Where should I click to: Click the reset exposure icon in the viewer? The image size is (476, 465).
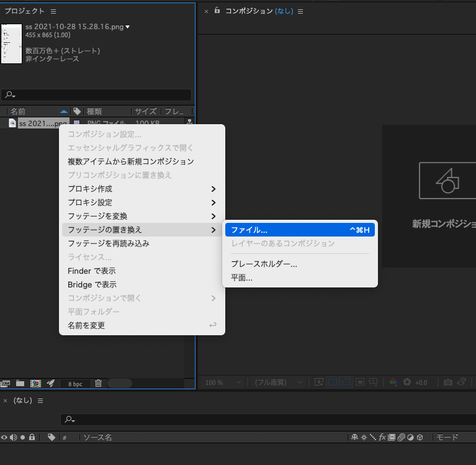408,382
